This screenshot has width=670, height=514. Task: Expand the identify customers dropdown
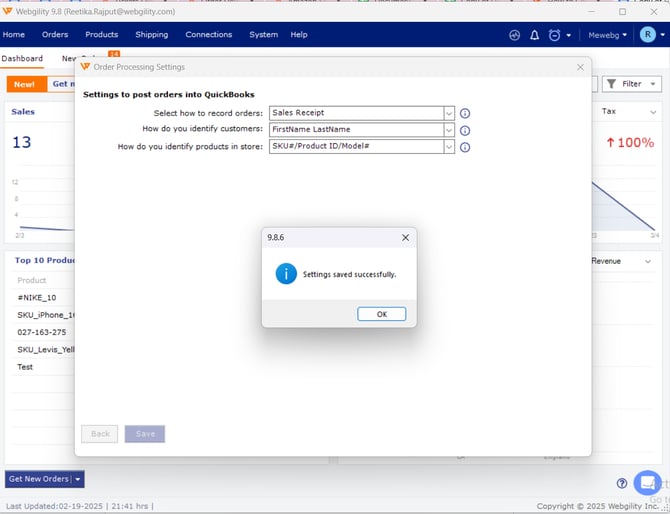point(448,130)
